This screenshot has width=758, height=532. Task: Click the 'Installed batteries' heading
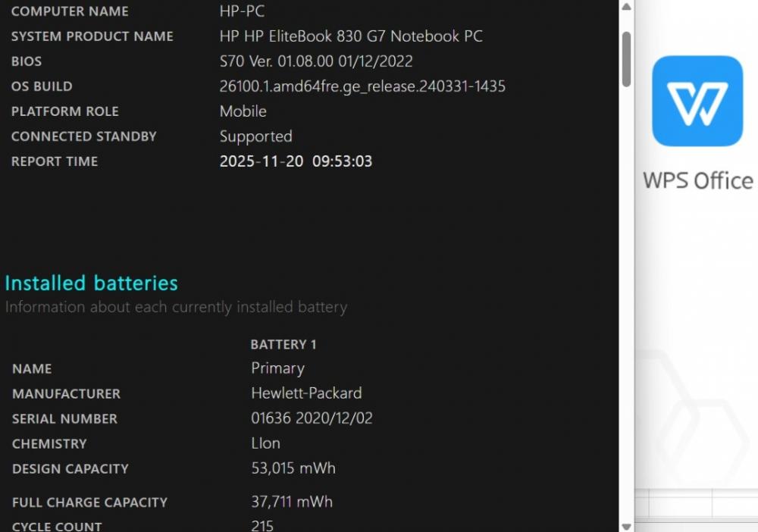click(92, 283)
